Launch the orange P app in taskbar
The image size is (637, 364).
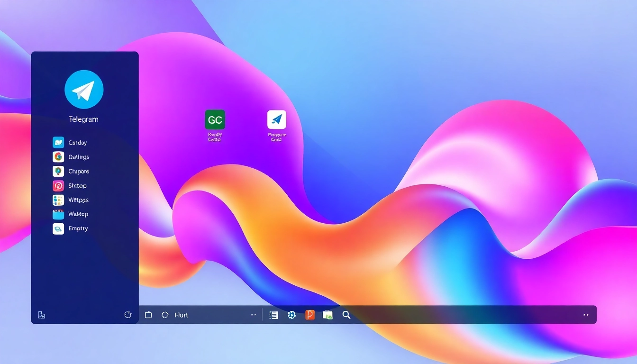click(310, 315)
